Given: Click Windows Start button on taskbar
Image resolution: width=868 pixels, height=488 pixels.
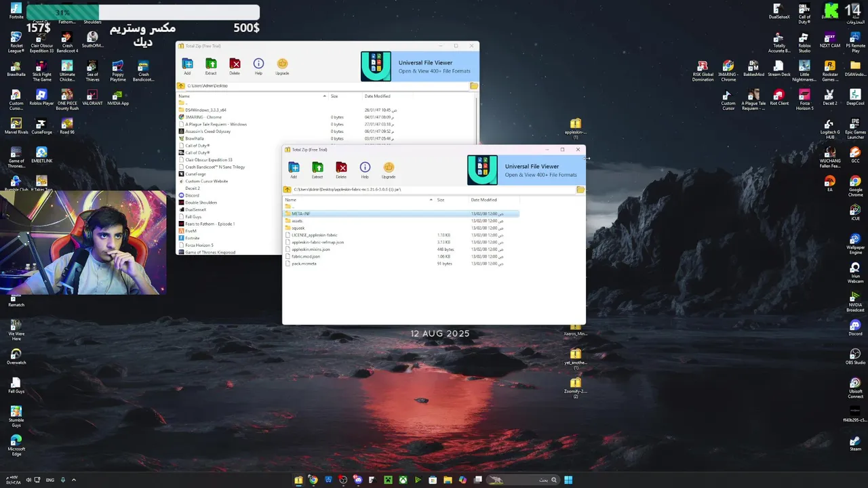Looking at the screenshot, I should tap(568, 480).
